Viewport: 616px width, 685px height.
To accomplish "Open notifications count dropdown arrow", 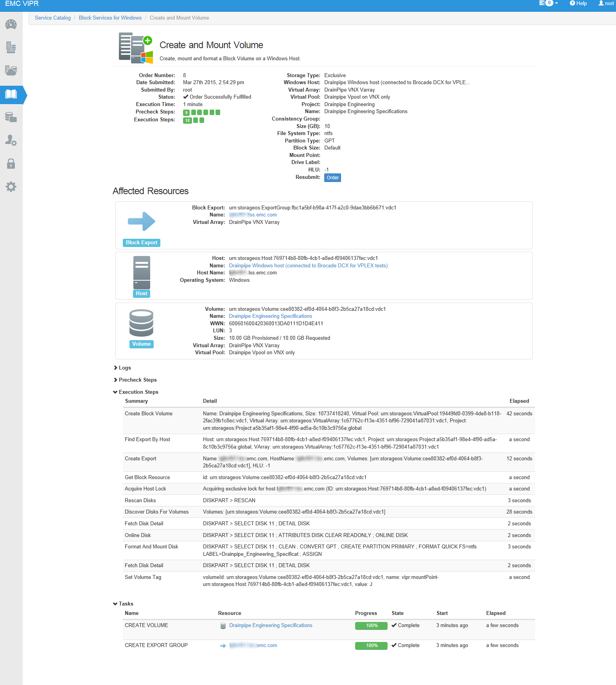I will 556,3.
